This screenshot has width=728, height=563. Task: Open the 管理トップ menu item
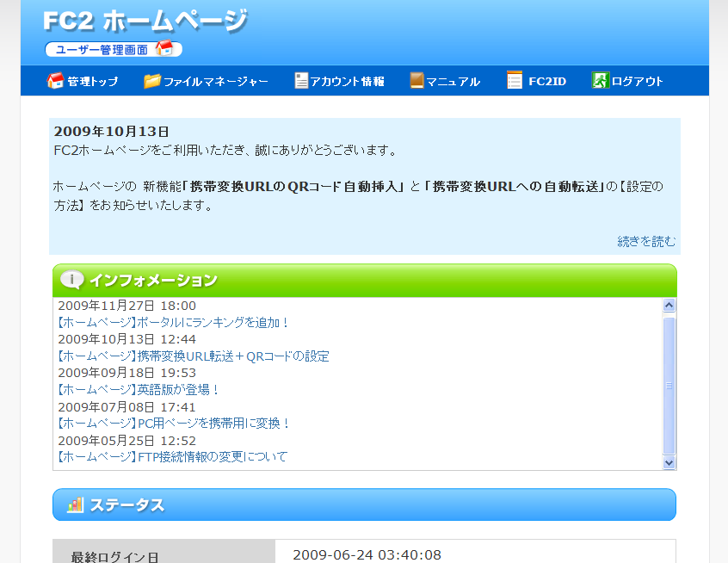click(x=92, y=81)
